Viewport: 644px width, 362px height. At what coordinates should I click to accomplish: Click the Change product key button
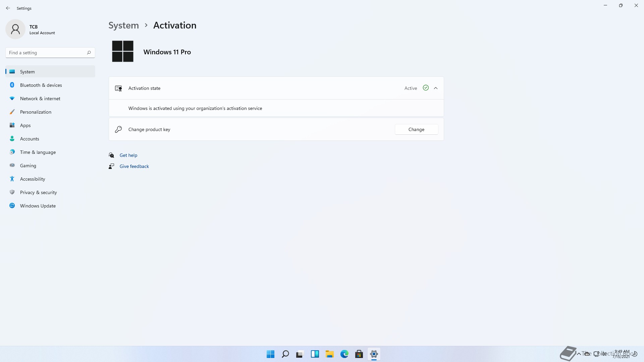click(x=416, y=129)
